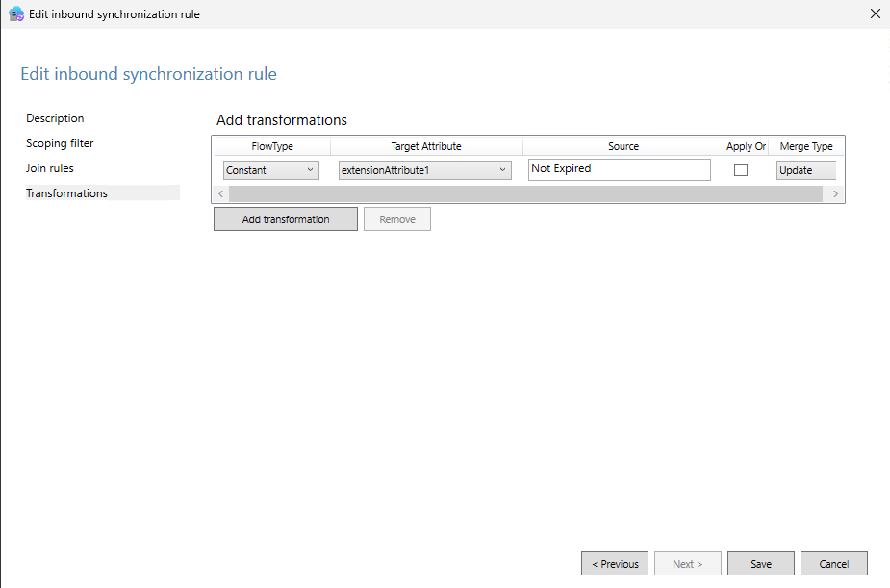The height and width of the screenshot is (588, 890).
Task: Click the disabled Next button
Action: (687, 563)
